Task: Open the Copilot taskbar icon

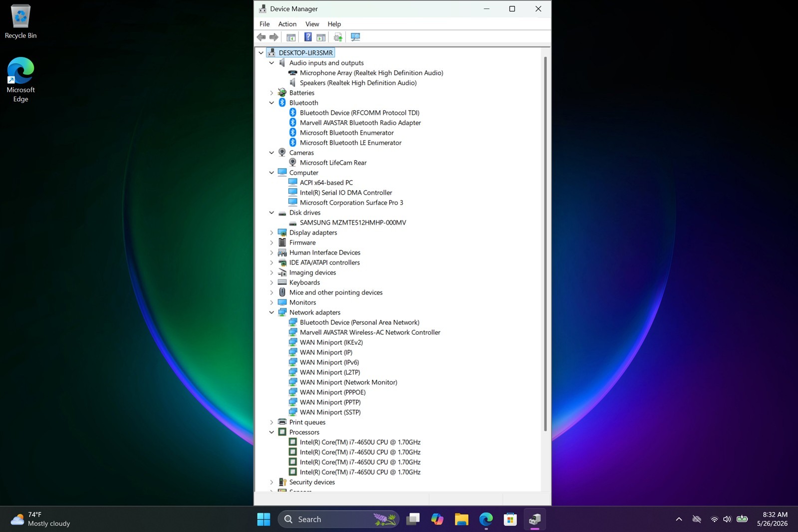Action: click(x=437, y=520)
